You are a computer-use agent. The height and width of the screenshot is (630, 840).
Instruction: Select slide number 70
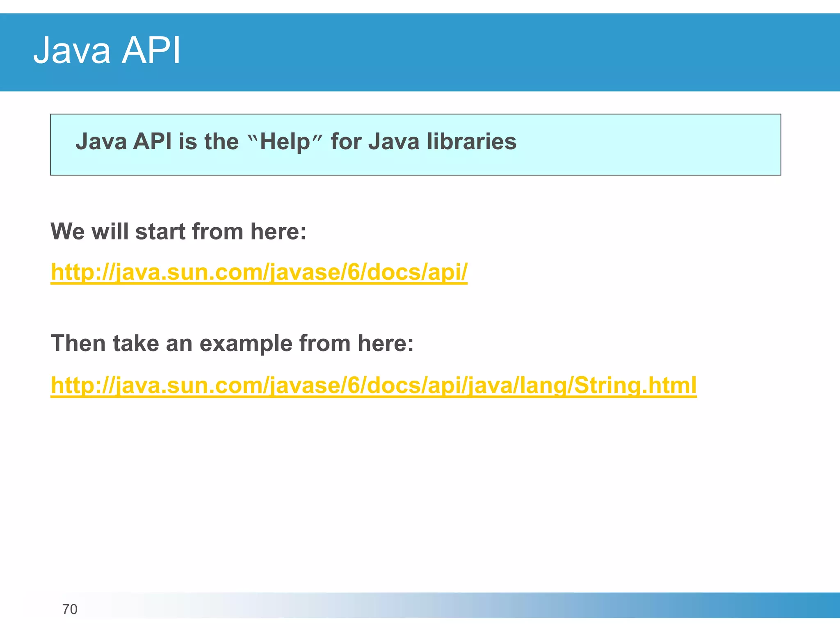[70, 609]
